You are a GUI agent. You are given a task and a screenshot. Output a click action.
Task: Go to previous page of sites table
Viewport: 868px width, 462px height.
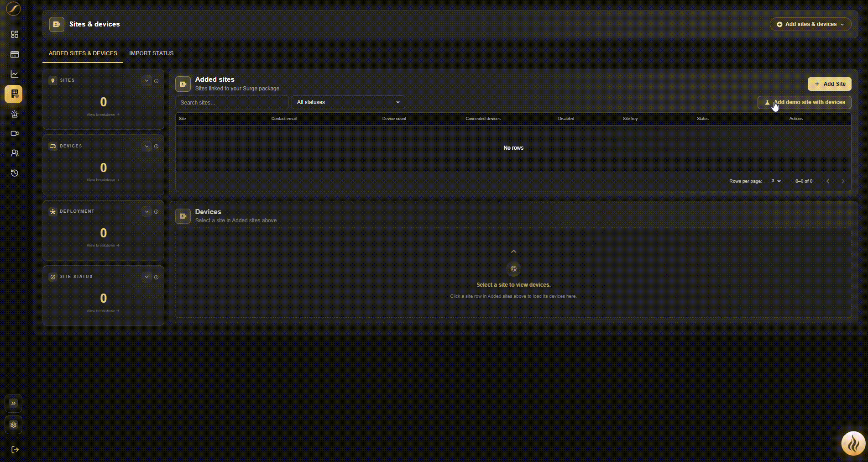tap(828, 181)
